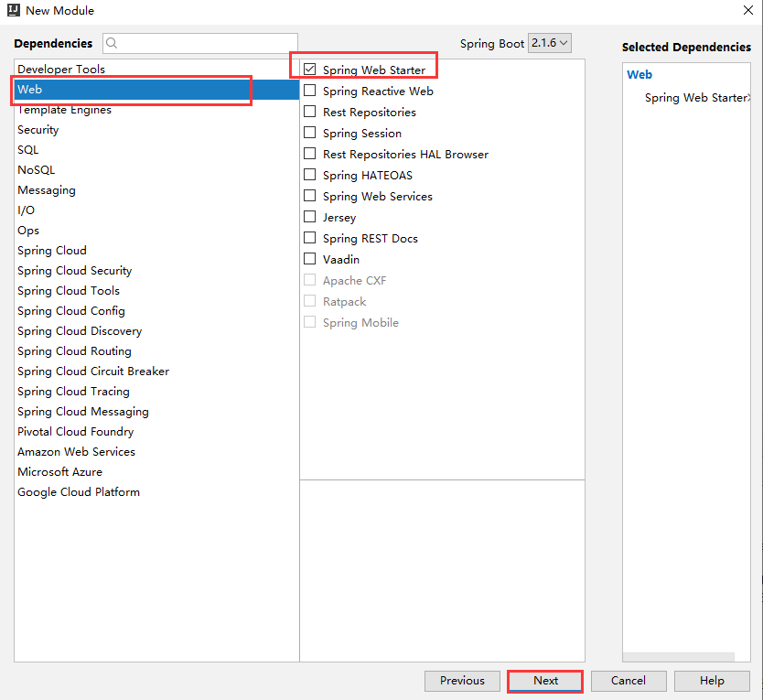Screen dimensions: 763x700
Task: Open Template Engines category
Action: click(156, 110)
